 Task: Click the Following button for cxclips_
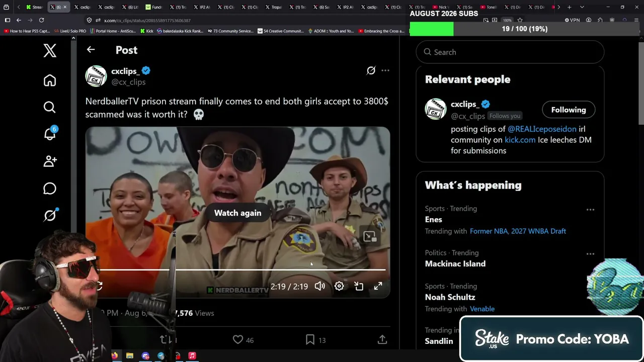569,110
